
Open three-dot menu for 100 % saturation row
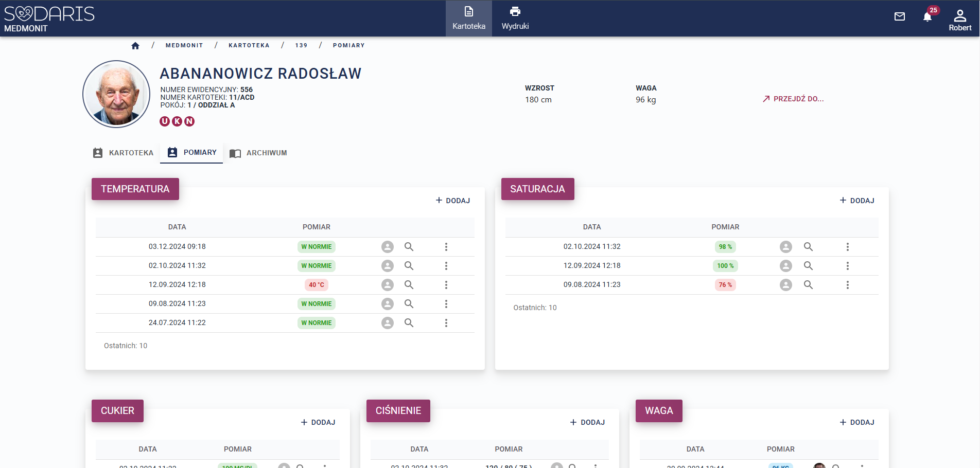click(x=847, y=266)
